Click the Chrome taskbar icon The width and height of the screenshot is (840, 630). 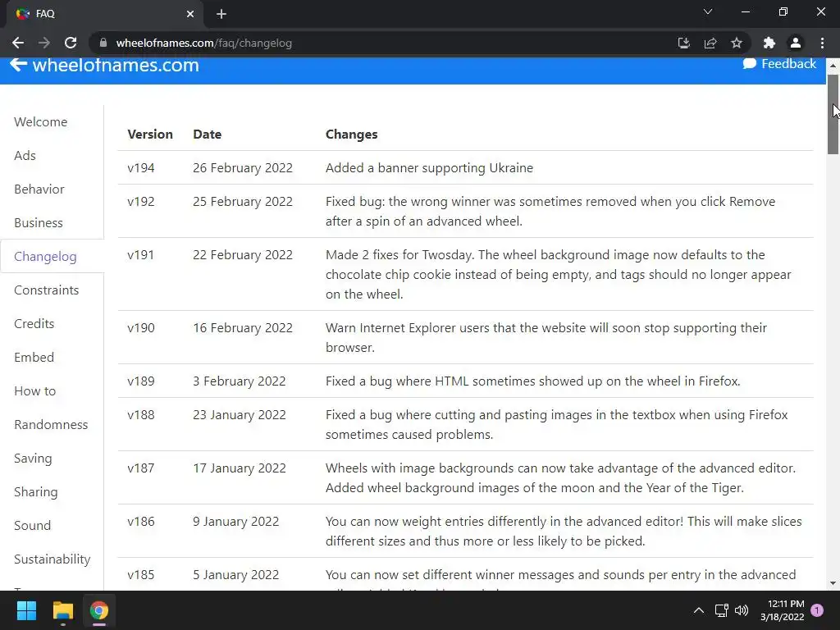tap(98, 610)
